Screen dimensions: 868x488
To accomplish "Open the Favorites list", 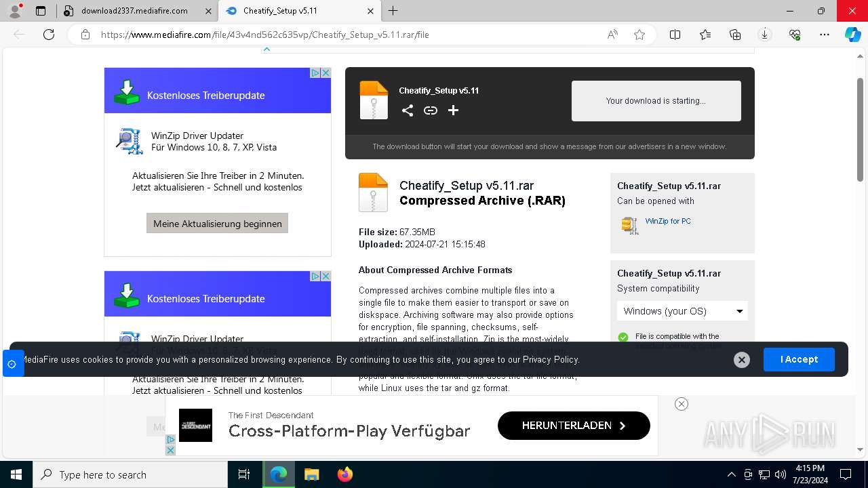I will click(705, 35).
